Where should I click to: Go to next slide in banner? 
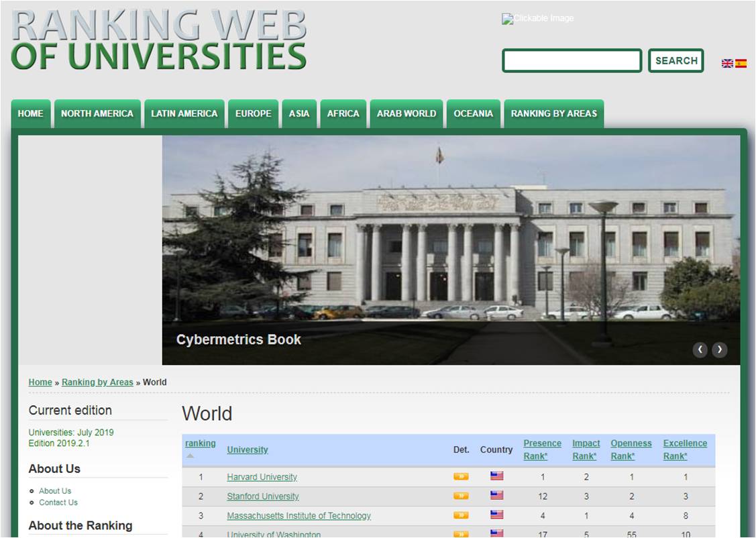(x=719, y=349)
